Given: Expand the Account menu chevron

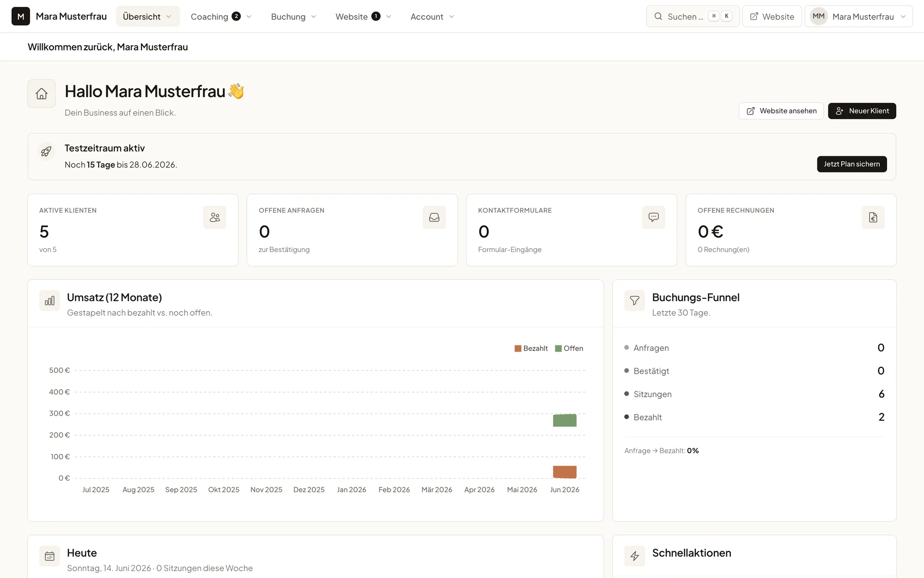Looking at the screenshot, I should point(451,17).
